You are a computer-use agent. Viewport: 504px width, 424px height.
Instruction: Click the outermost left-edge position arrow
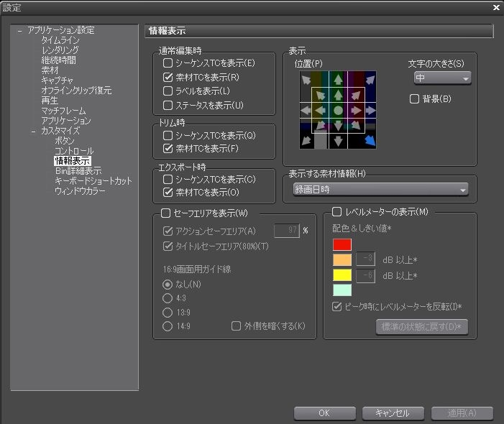coord(307,110)
